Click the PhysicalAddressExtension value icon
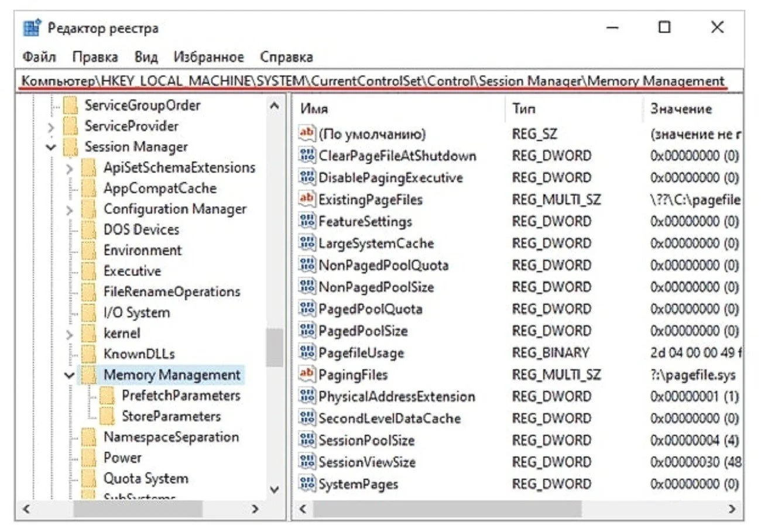This screenshot has height=532, width=761. pyautogui.click(x=307, y=396)
